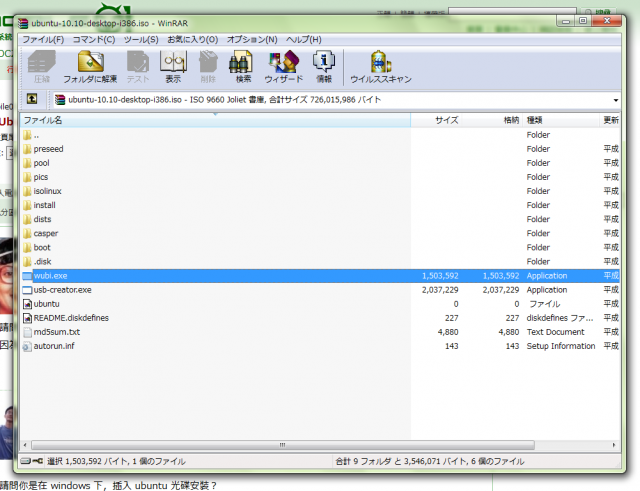Sort by サイズ column header
The width and height of the screenshot is (640, 491).
[436, 120]
